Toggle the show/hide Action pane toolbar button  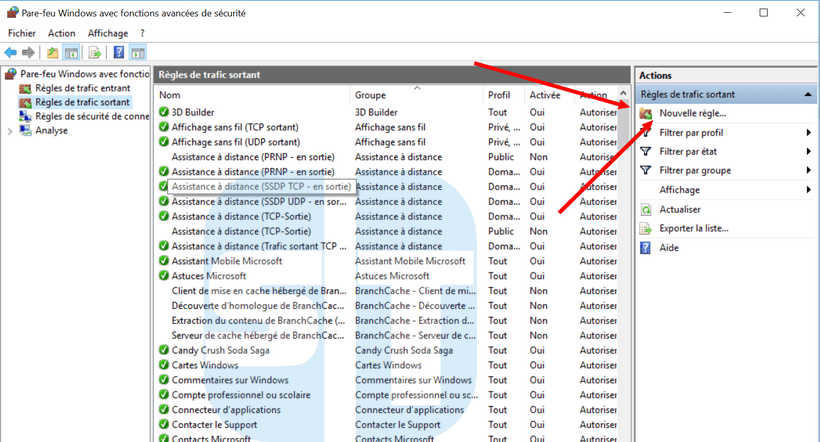(x=137, y=52)
